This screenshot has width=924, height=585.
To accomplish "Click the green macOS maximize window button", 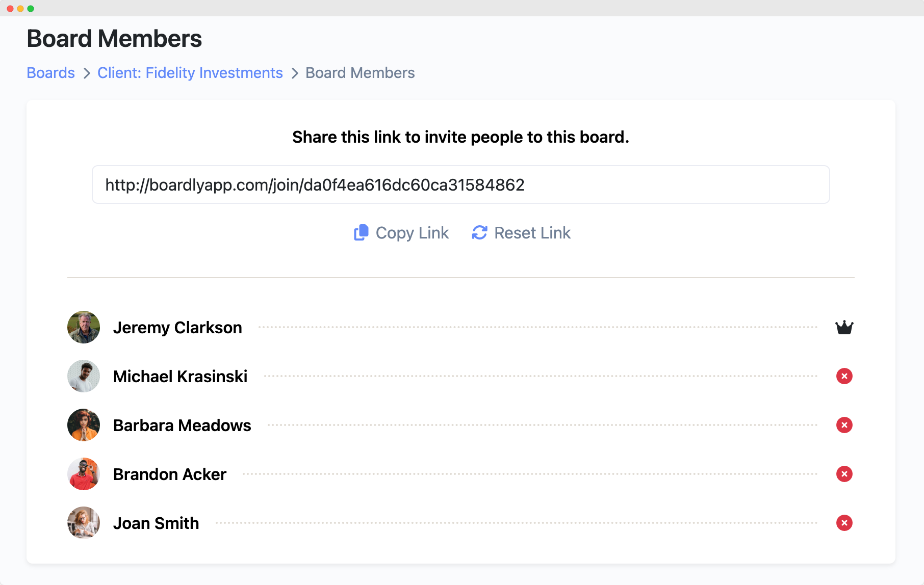I will pos(31,9).
